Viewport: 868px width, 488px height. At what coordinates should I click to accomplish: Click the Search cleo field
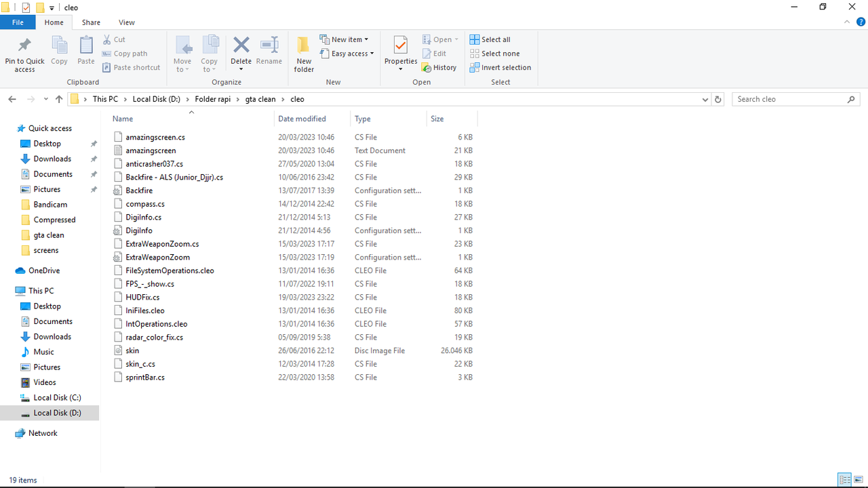point(795,99)
